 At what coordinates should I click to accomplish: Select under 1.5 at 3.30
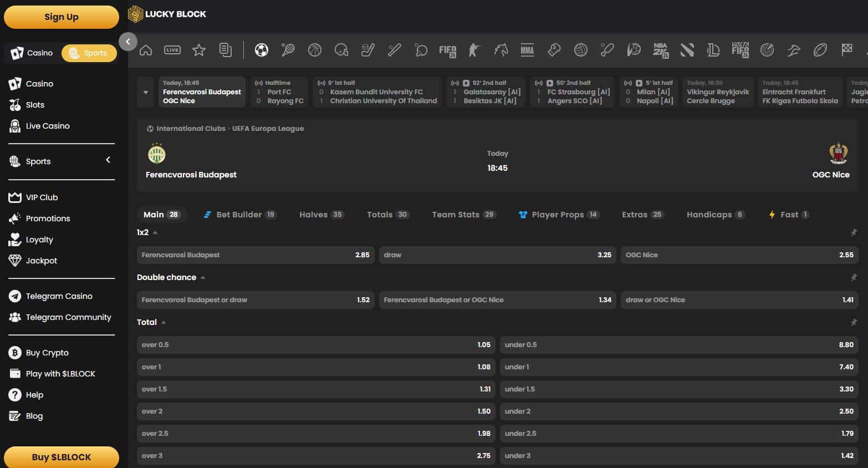point(679,389)
